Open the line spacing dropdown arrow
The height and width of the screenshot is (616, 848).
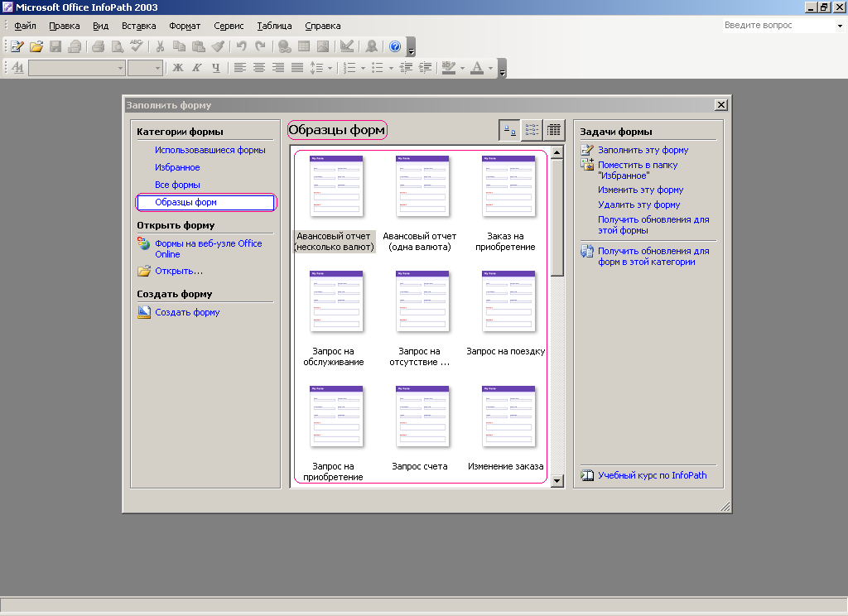pos(330,68)
